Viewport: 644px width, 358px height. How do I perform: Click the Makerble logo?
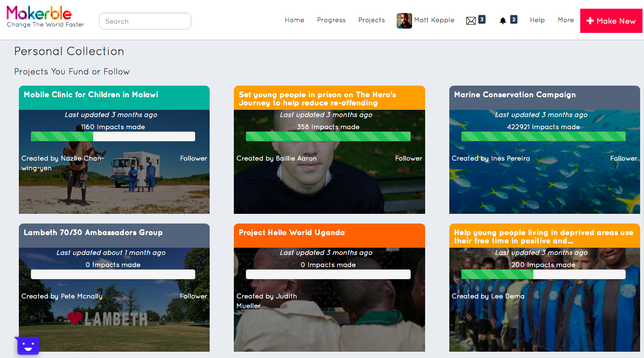(x=39, y=13)
